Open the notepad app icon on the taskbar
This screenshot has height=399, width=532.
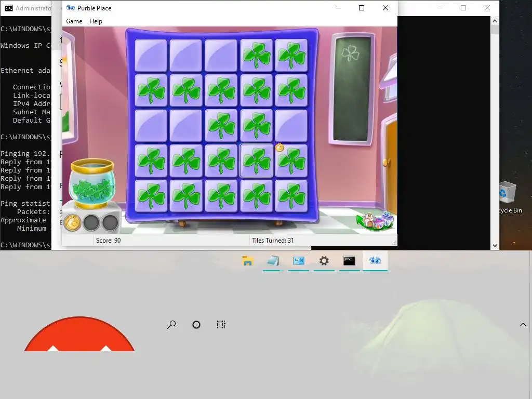click(273, 261)
